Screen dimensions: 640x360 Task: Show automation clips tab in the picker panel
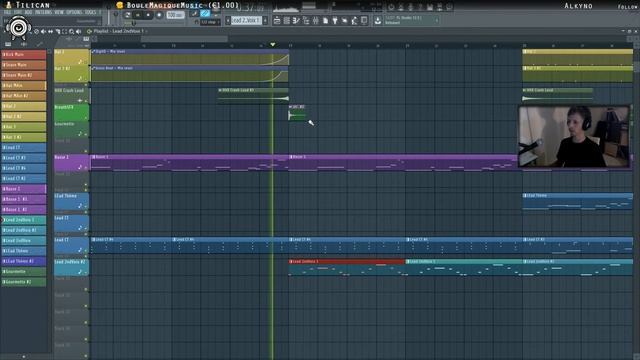40,44
